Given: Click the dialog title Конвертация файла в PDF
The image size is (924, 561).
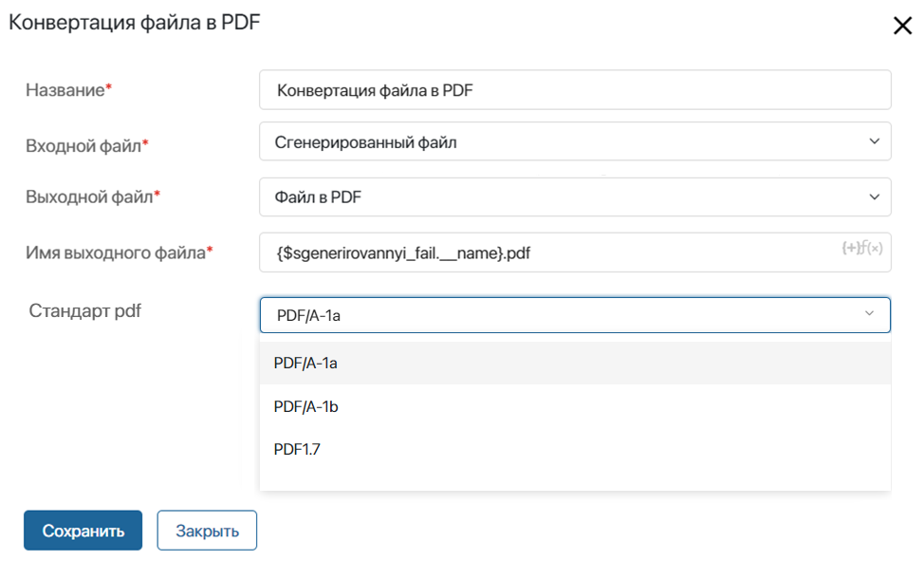Looking at the screenshot, I should (135, 23).
